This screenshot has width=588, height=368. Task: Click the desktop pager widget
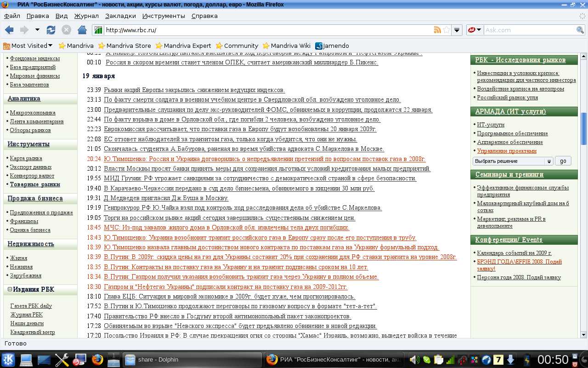(x=113, y=360)
